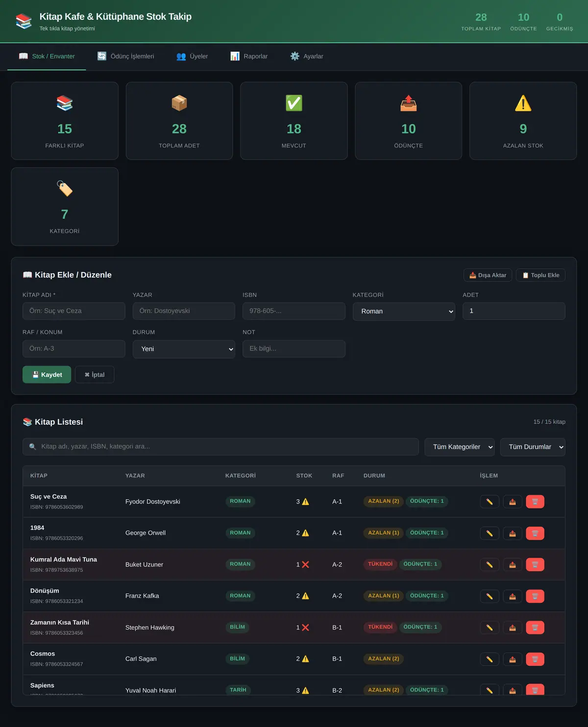This screenshot has height=727, width=588.
Task: Click the Kaydet button
Action: pos(47,375)
